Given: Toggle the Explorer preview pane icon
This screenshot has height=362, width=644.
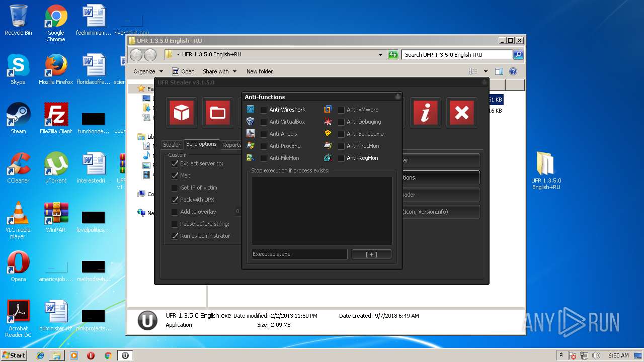Looking at the screenshot, I should [499, 71].
